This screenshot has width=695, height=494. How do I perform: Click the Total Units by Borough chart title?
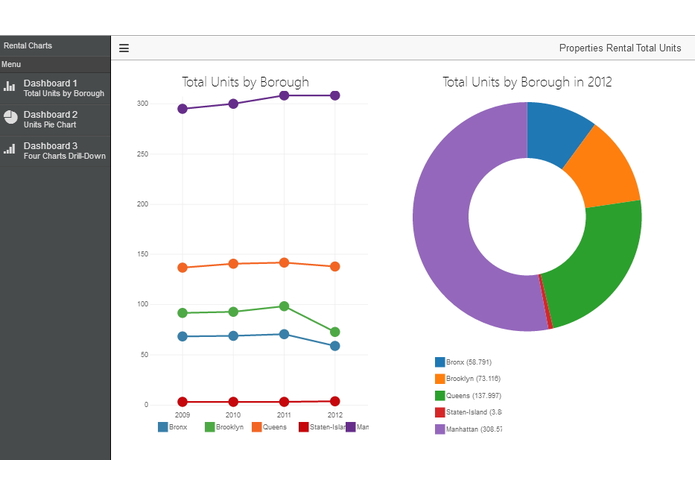(x=246, y=82)
